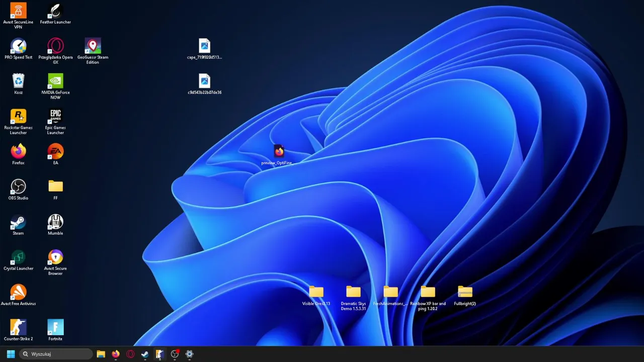Select the Visible Ores folder
The height and width of the screenshot is (362, 644).
coord(316,295)
